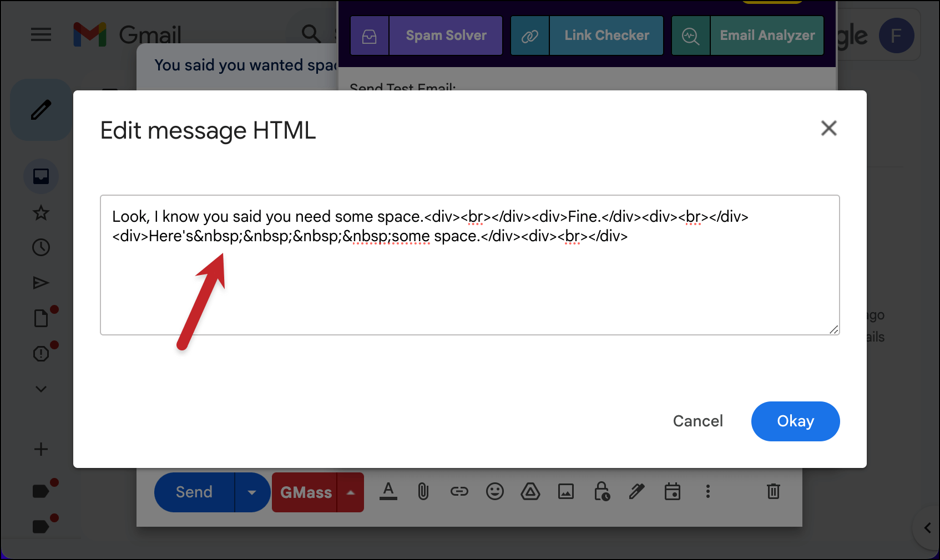Click inside the HTML message text area
This screenshot has width=940, height=560.
(469, 265)
